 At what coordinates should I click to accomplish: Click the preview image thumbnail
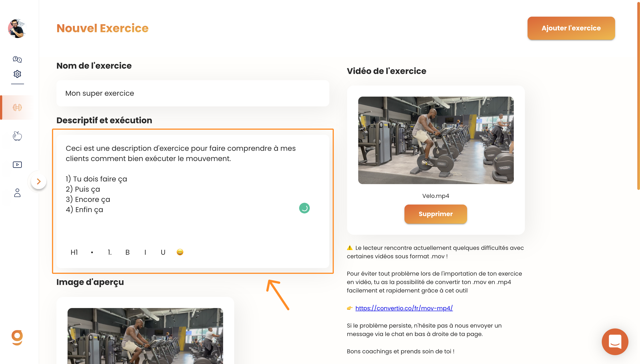(x=145, y=336)
